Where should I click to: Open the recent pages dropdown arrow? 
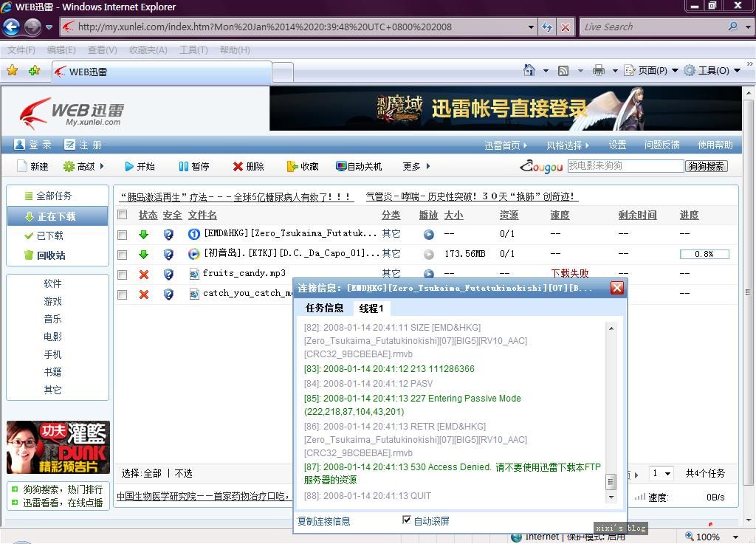(49, 27)
